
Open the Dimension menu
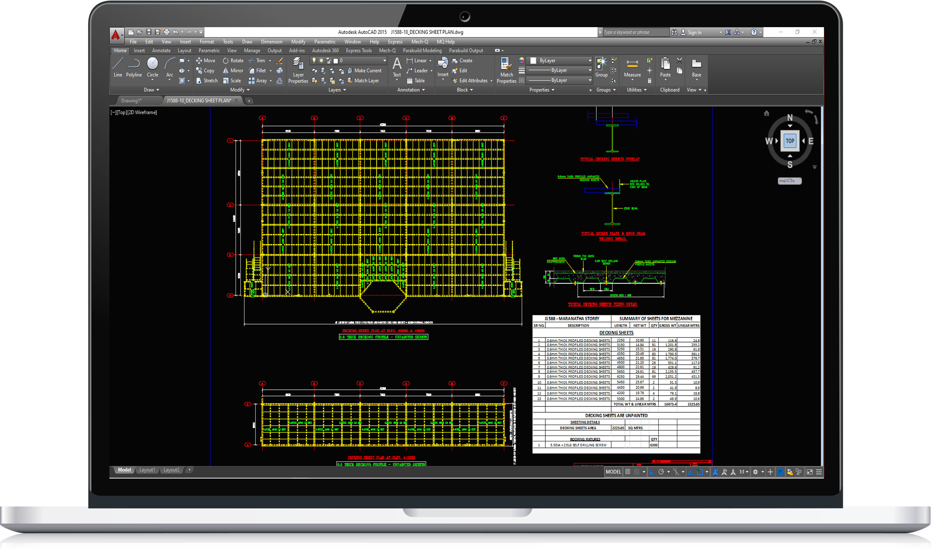pyautogui.click(x=271, y=42)
